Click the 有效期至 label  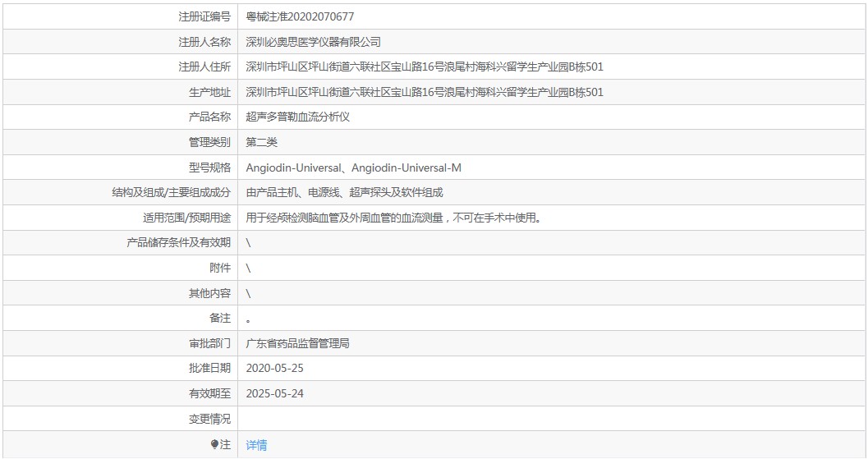[x=209, y=393]
